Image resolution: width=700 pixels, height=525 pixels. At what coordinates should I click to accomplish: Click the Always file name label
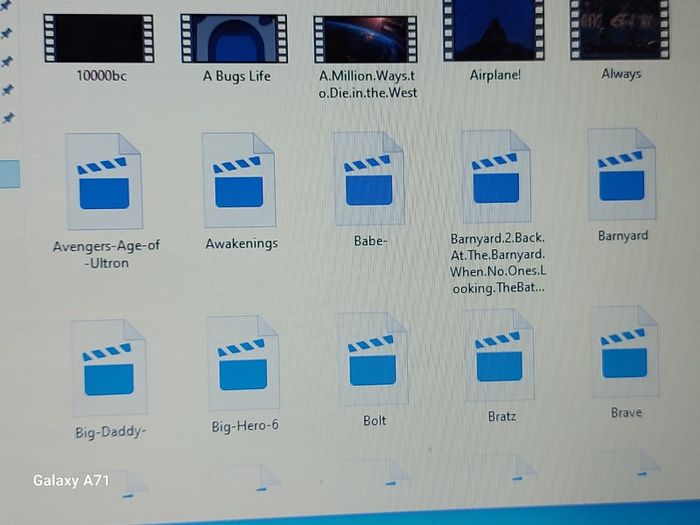tap(621, 74)
